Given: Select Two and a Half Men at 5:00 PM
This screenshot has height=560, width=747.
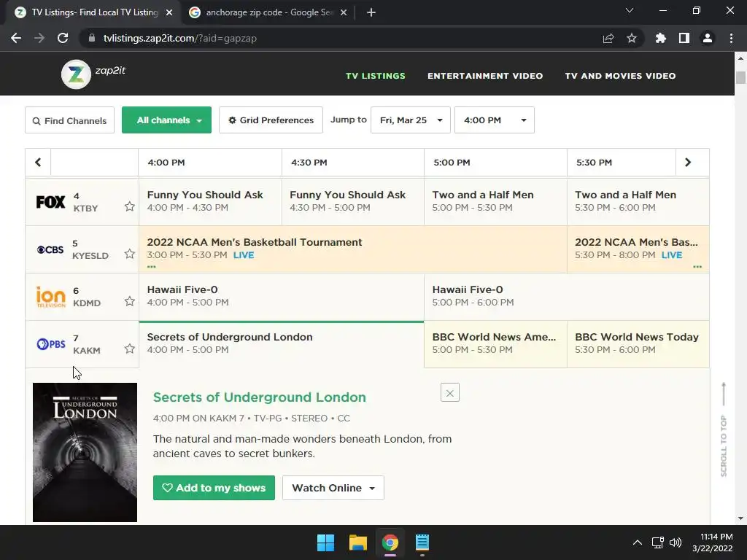Looking at the screenshot, I should tap(495, 201).
